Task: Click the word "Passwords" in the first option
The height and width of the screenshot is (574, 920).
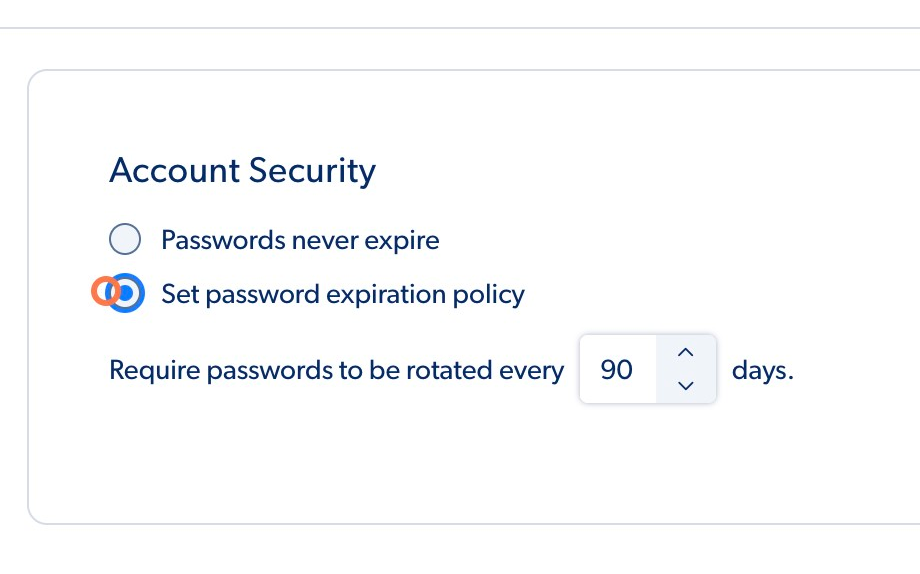Action: click(221, 241)
